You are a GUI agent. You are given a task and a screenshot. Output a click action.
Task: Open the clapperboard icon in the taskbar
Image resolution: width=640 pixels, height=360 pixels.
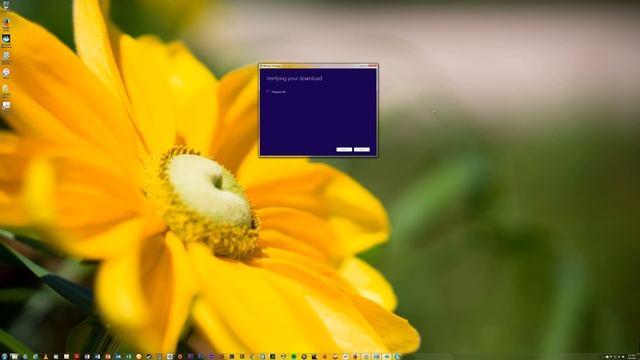pos(315,356)
